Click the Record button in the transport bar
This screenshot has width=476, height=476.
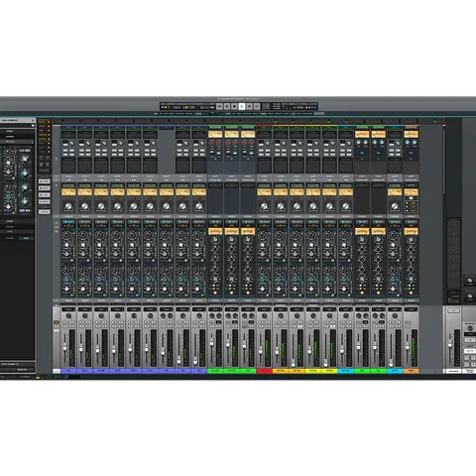(250, 106)
